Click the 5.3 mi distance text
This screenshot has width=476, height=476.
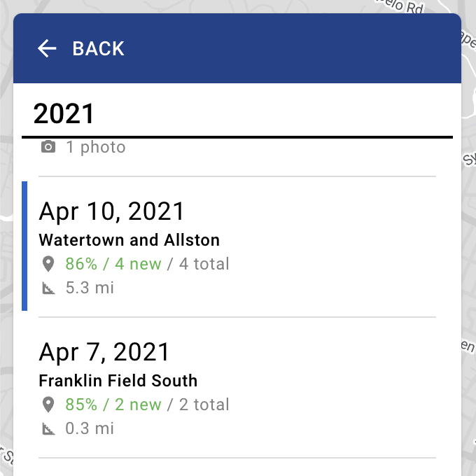(90, 288)
